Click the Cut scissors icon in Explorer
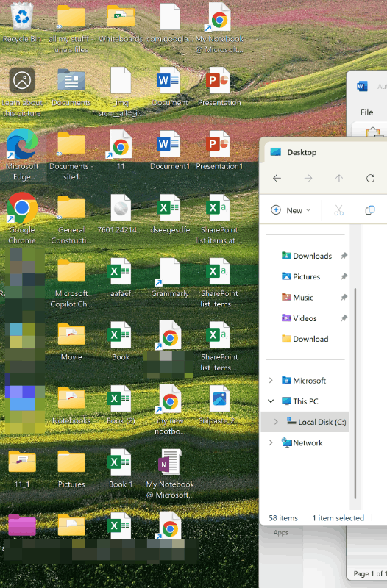 [339, 210]
